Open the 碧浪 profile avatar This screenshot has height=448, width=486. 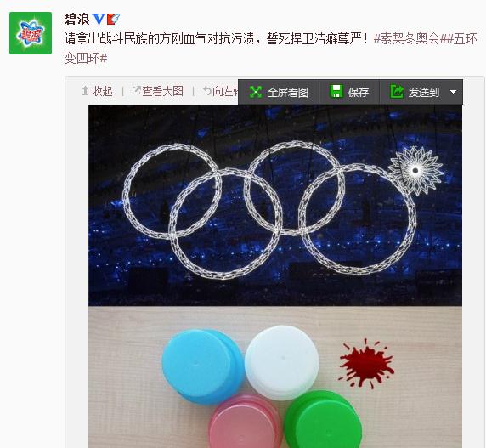[x=31, y=33]
